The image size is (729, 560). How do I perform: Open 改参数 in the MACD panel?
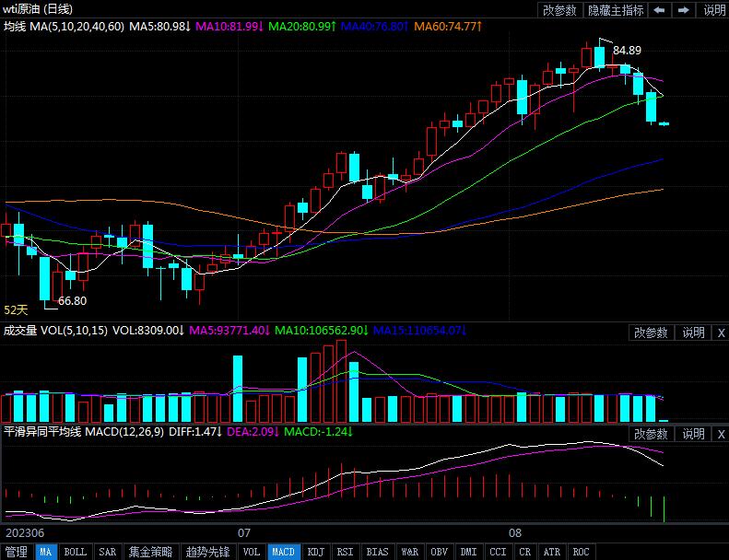652,434
